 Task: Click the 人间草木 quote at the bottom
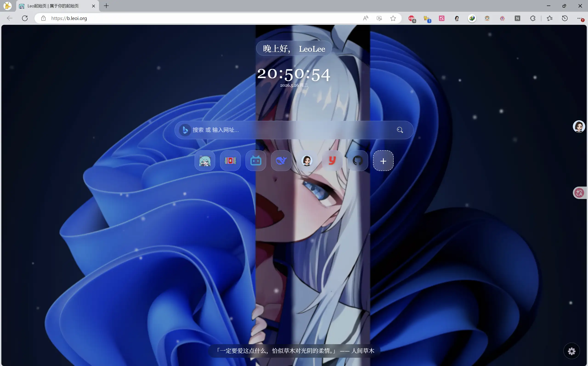coord(294,351)
